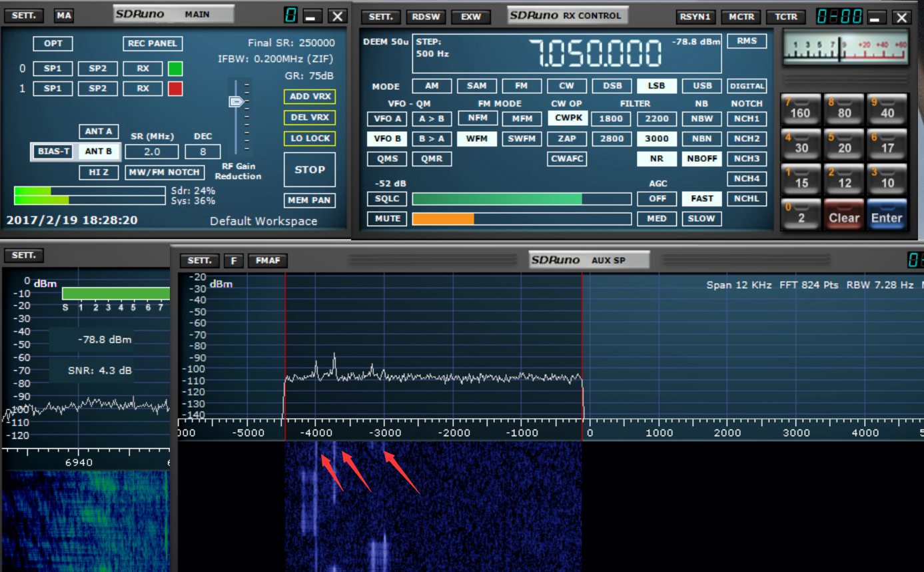
Task: Open the EXW panel
Action: (470, 17)
